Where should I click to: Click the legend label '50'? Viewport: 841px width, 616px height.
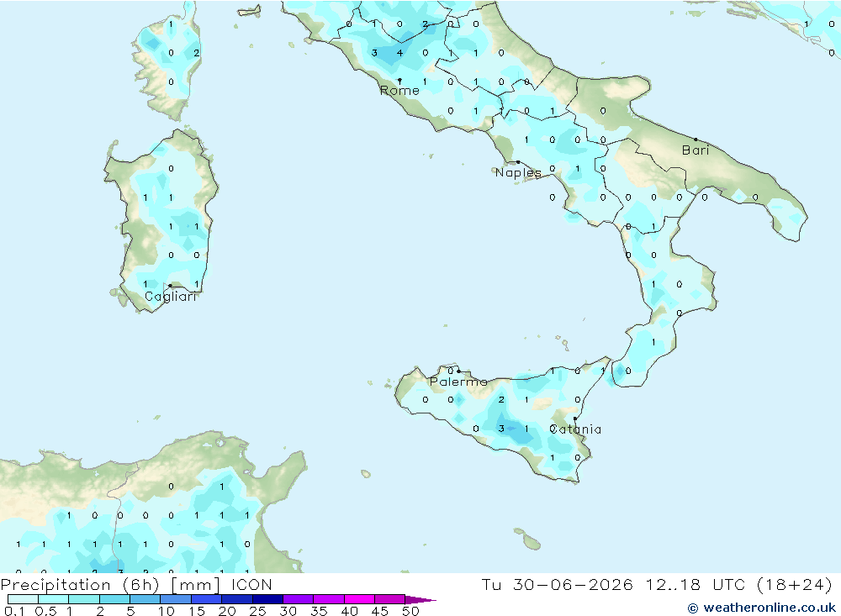coord(410,611)
